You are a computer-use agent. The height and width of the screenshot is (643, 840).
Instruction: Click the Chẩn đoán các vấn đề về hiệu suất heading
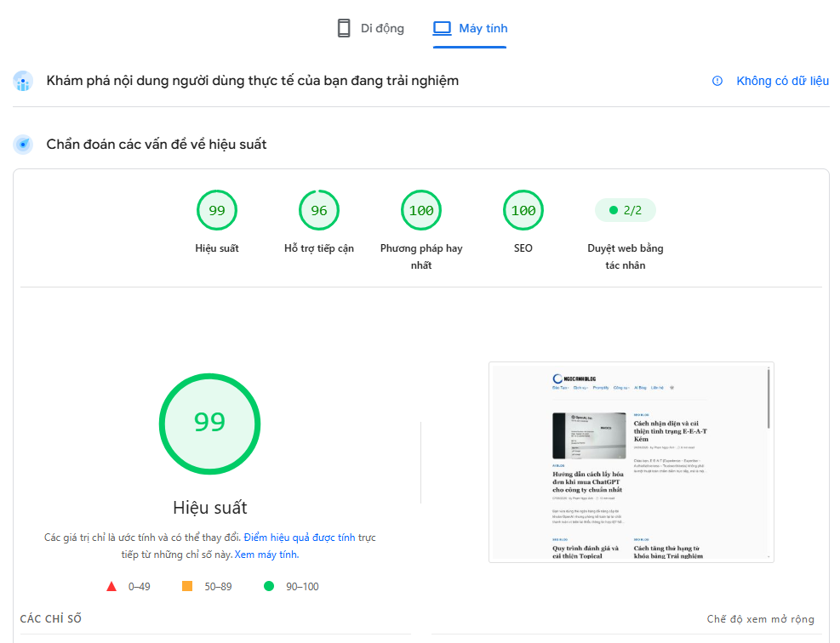tap(157, 144)
